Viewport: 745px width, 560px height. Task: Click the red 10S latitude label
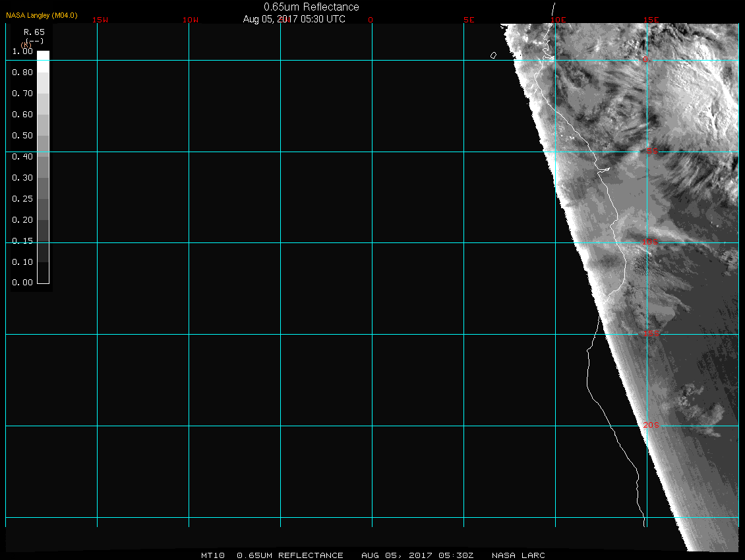650,242
